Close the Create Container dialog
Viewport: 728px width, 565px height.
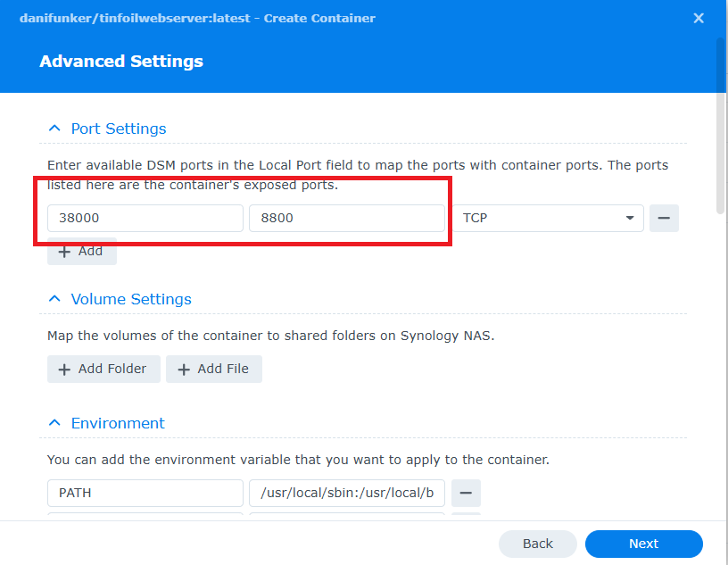[x=699, y=18]
